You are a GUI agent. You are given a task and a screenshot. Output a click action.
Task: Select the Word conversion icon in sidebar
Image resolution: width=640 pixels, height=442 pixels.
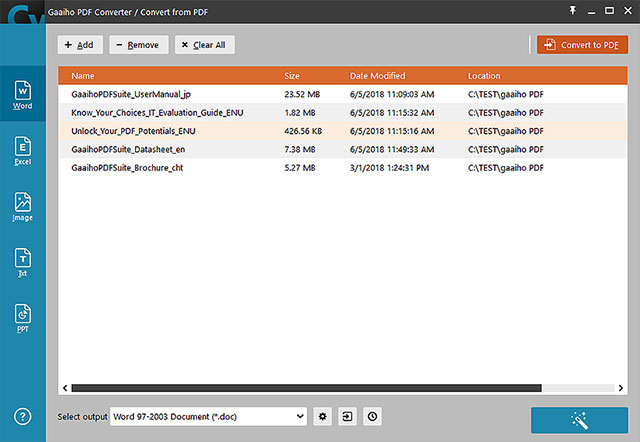[22, 94]
